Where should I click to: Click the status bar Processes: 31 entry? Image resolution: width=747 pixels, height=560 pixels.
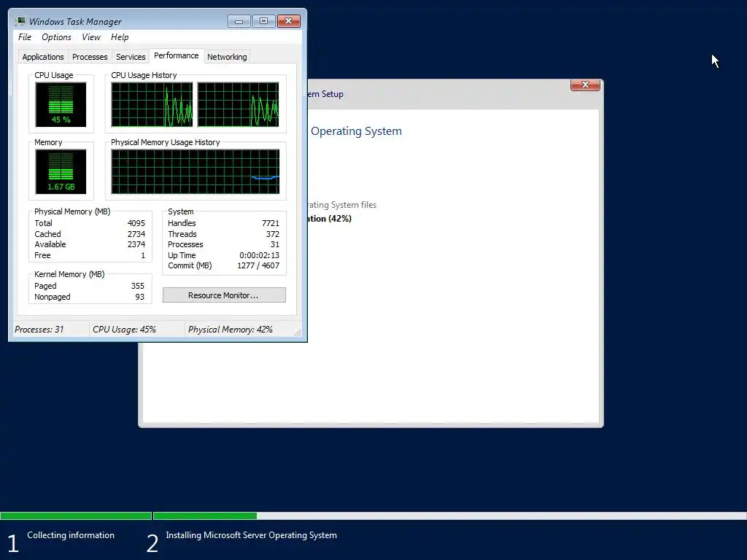(39, 330)
